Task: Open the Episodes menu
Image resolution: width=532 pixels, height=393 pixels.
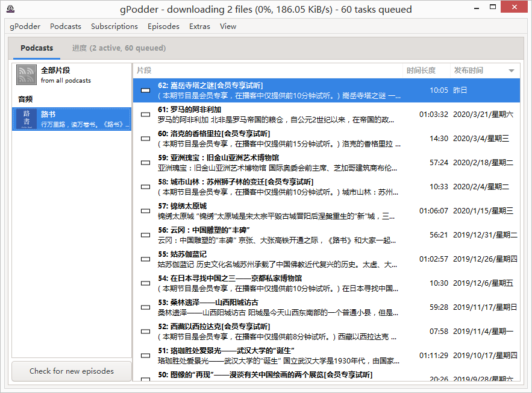Action: pos(163,26)
